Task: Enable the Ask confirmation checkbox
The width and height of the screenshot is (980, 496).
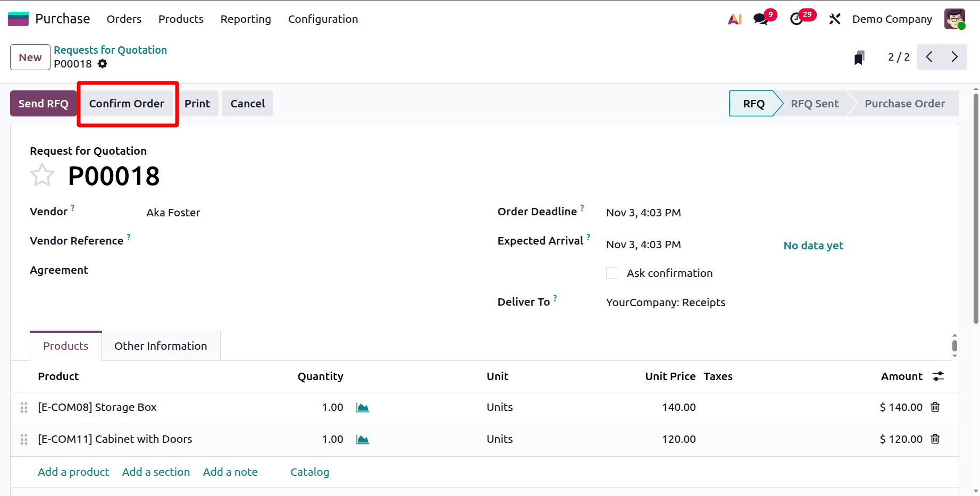Action: pos(612,273)
